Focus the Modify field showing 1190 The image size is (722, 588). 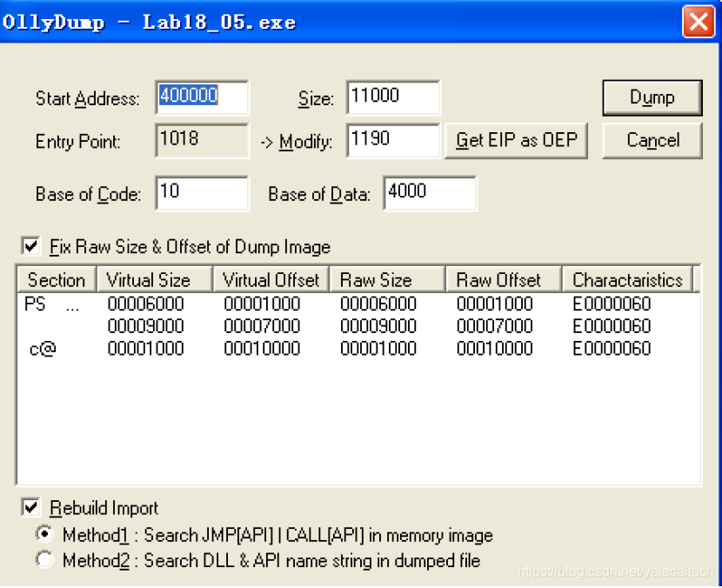coord(393,140)
